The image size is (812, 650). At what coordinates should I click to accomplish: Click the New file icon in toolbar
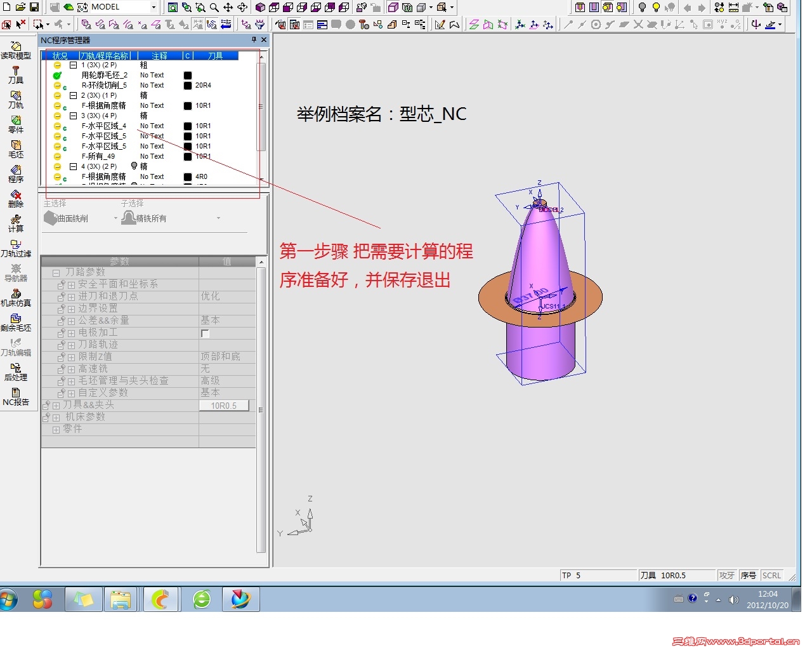tap(6, 7)
